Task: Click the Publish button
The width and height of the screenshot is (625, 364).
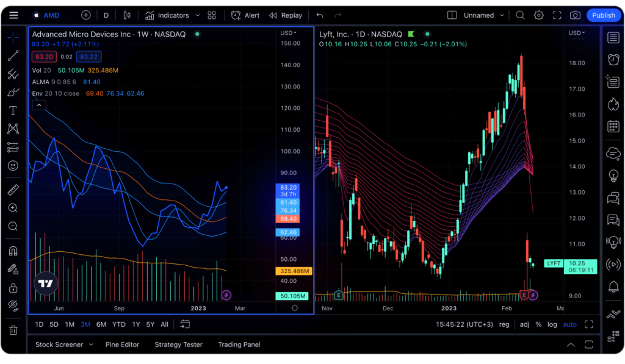Action: pyautogui.click(x=604, y=15)
